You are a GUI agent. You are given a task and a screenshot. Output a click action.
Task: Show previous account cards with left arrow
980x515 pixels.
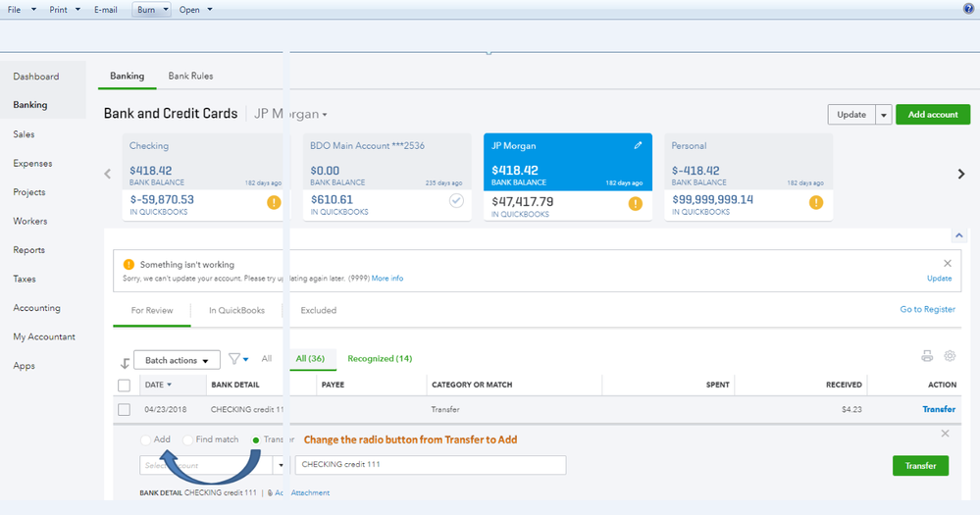pos(108,174)
